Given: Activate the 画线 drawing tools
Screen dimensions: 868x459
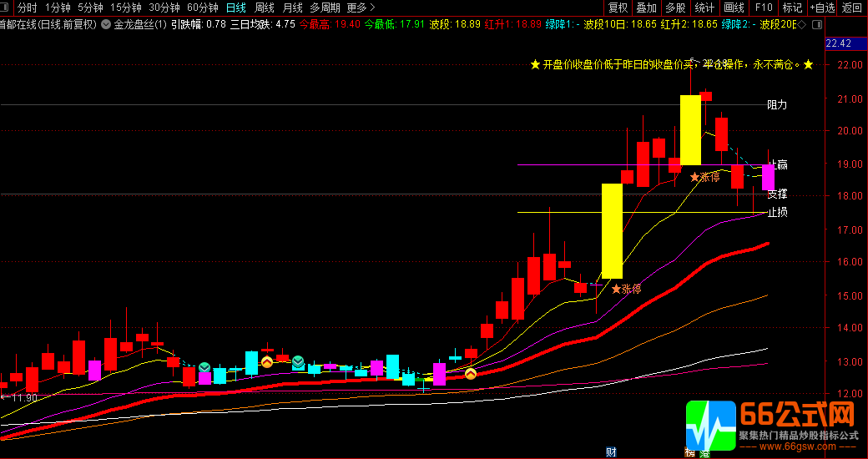Looking at the screenshot, I should pyautogui.click(x=734, y=8).
